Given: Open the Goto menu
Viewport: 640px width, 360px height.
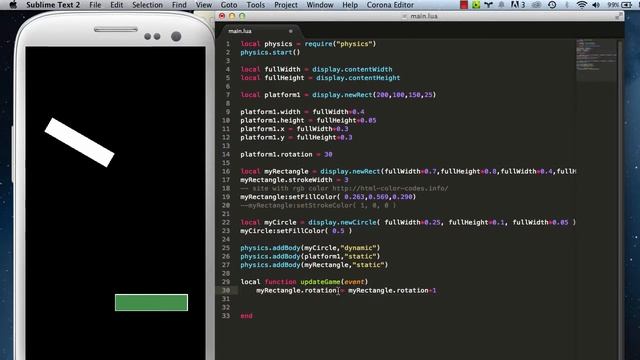Looking at the screenshot, I should point(229,5).
